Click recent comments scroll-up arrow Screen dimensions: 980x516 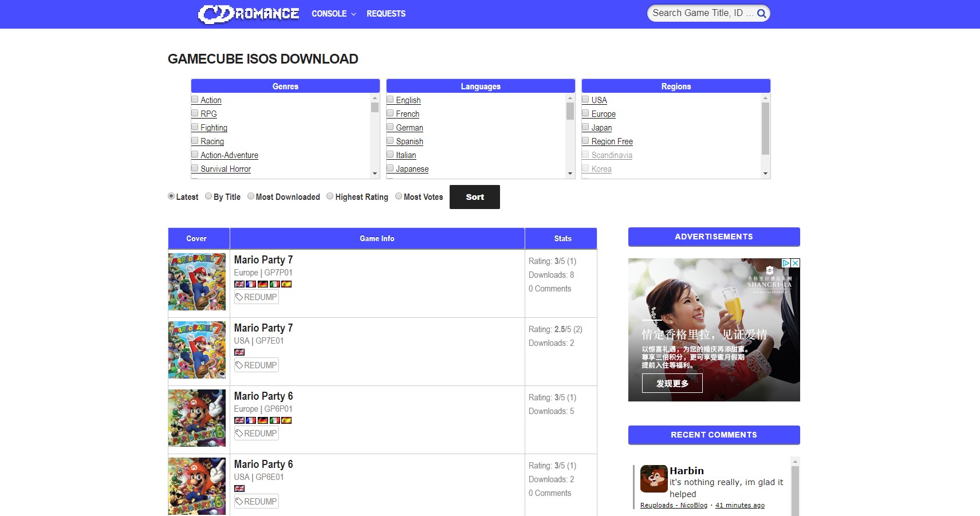pyautogui.click(x=795, y=461)
